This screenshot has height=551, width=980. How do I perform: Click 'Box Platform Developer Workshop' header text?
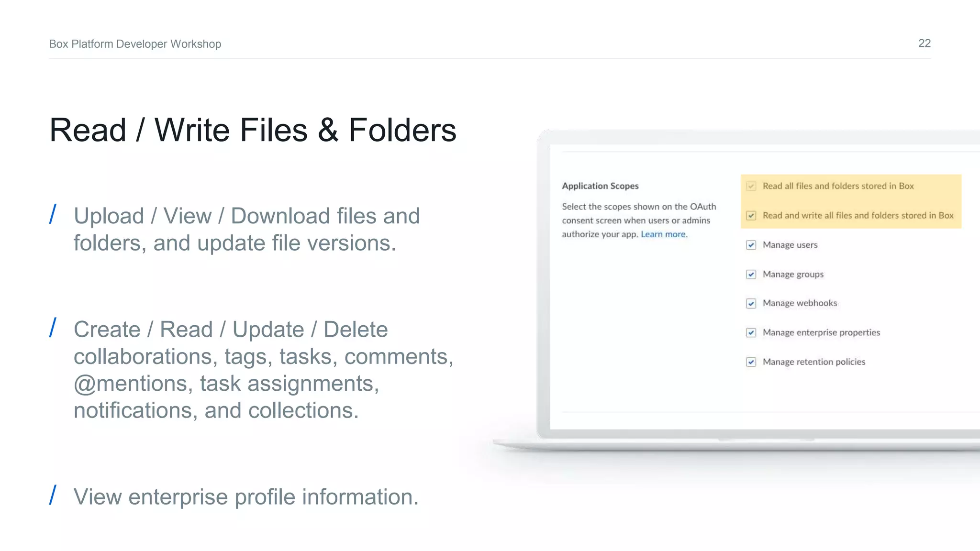[135, 44]
